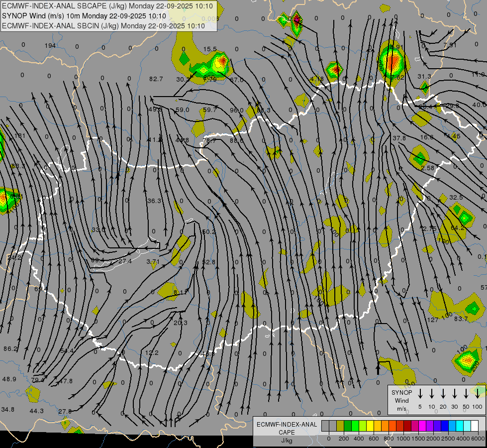Click the map value 86.2
Screen dimensions: 487x448
(10, 349)
